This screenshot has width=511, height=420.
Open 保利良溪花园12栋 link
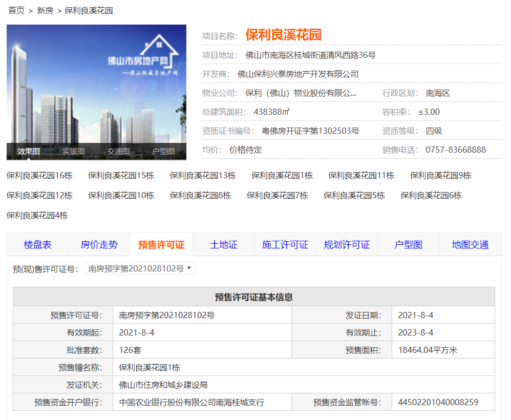coord(39,195)
